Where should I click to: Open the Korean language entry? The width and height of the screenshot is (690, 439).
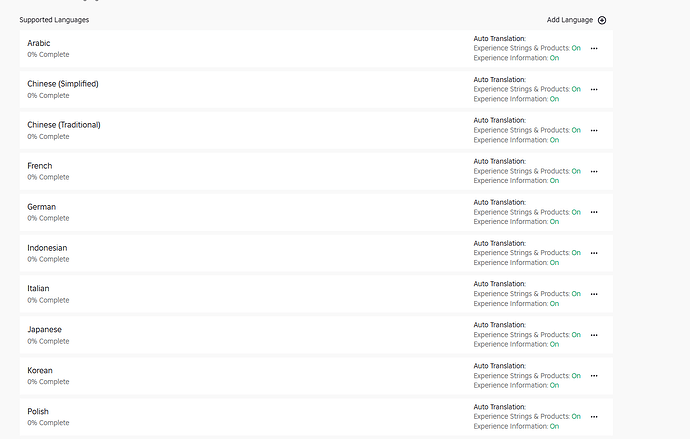[40, 371]
